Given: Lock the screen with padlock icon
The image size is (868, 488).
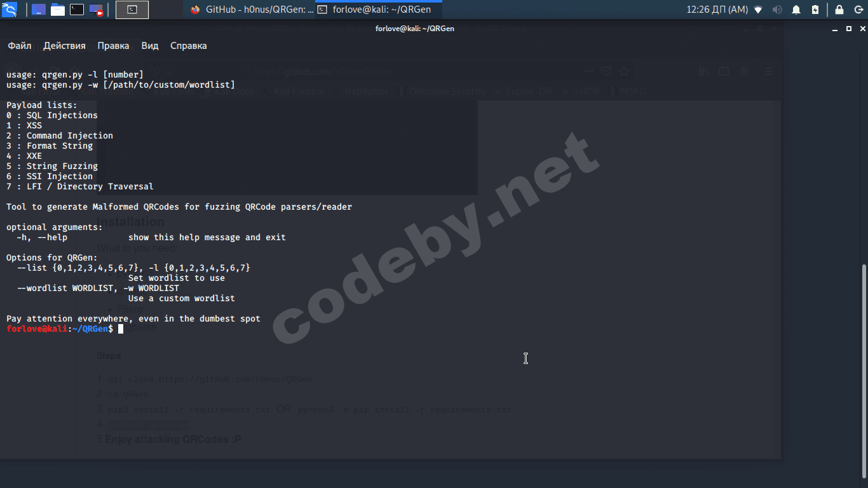Looking at the screenshot, I should [x=839, y=10].
